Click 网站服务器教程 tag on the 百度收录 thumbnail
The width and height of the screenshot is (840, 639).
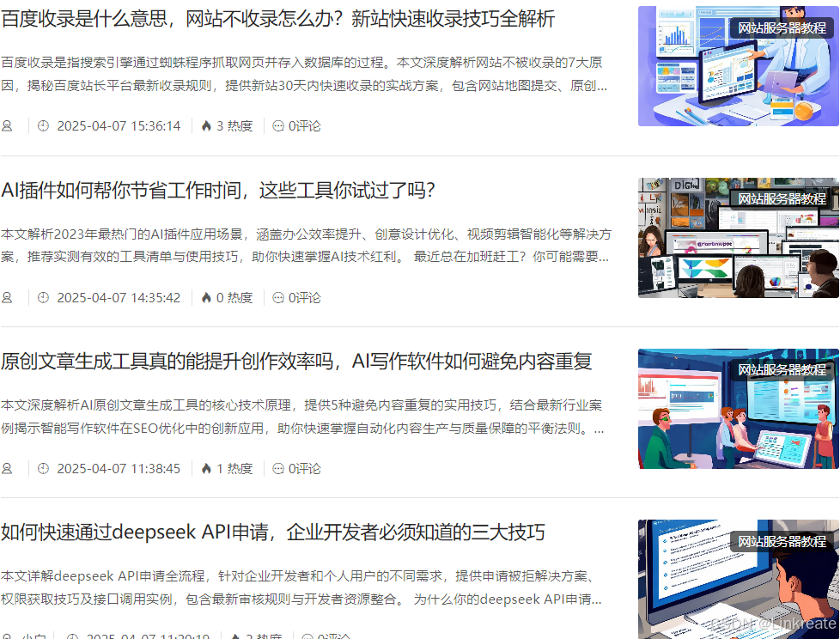pos(782,27)
